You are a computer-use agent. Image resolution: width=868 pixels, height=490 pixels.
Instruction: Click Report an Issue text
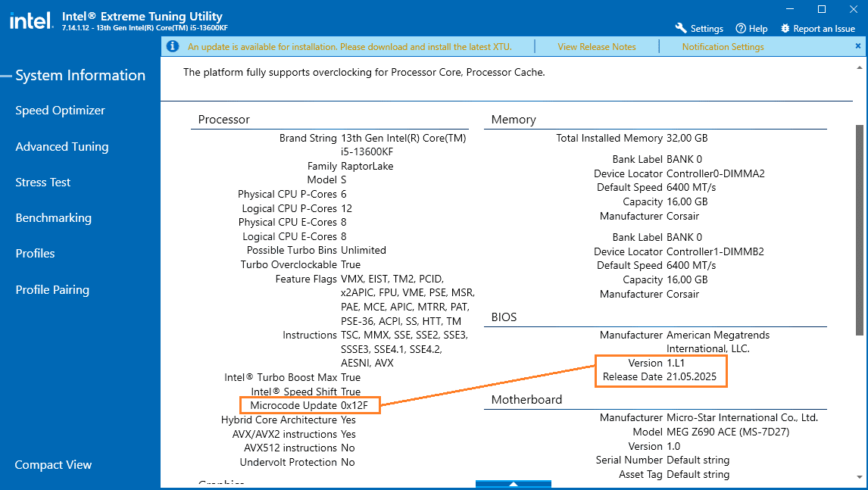tap(824, 29)
